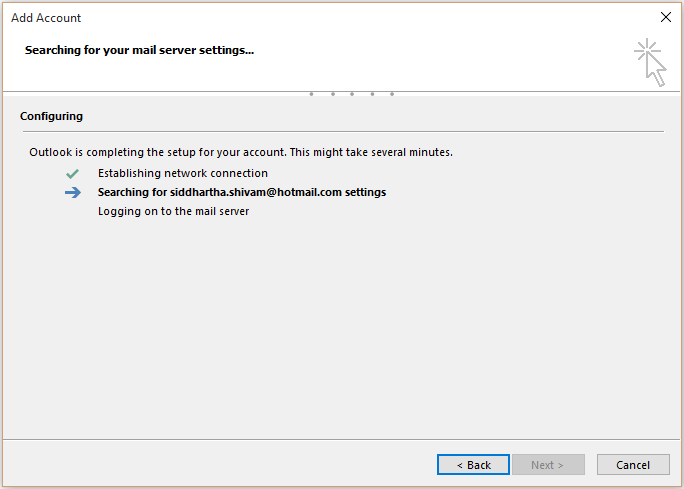Click the 'Configuring' section heading

pyautogui.click(x=51, y=116)
